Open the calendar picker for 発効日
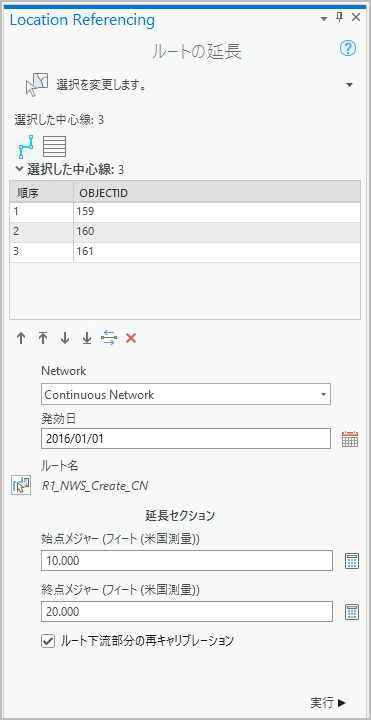 click(x=350, y=439)
